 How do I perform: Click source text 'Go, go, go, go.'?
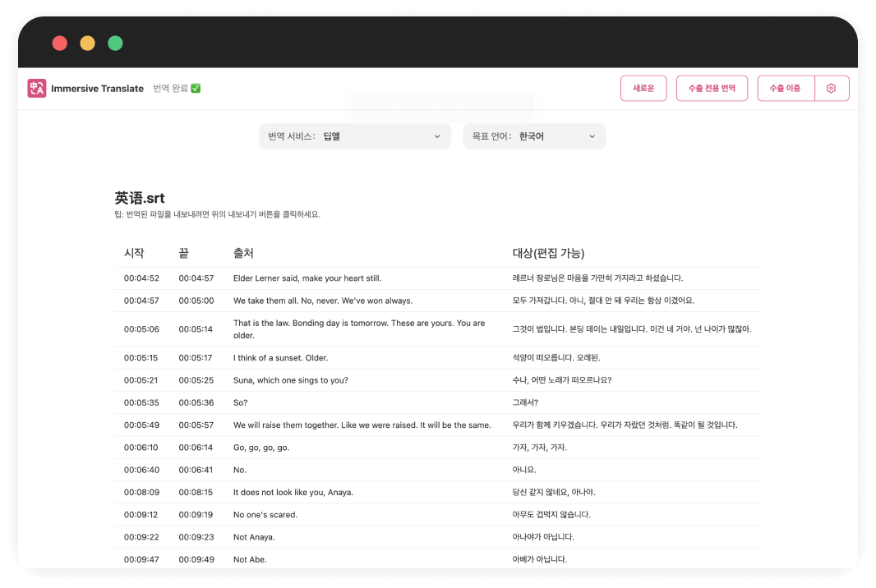(260, 448)
